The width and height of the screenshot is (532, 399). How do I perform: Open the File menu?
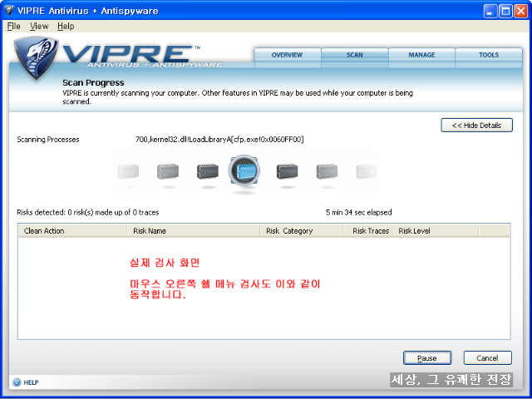point(13,26)
